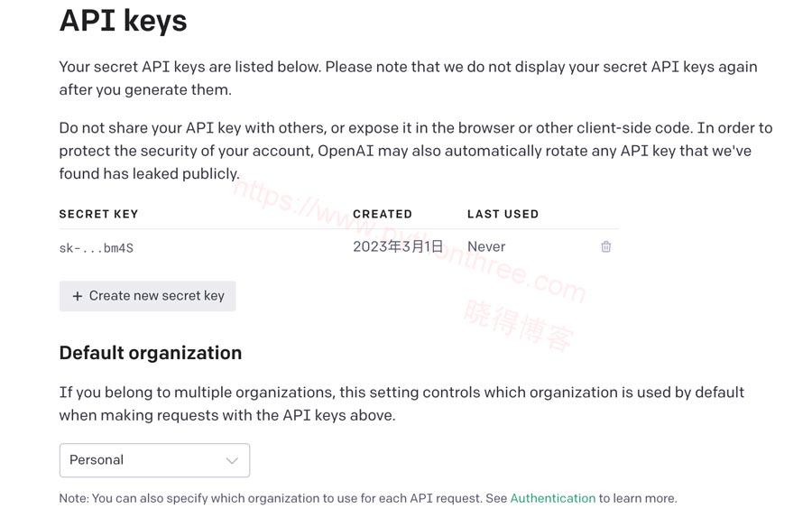The width and height of the screenshot is (812, 527).
Task: Click the 晓得博客 watermark text
Action: pyautogui.click(x=519, y=326)
